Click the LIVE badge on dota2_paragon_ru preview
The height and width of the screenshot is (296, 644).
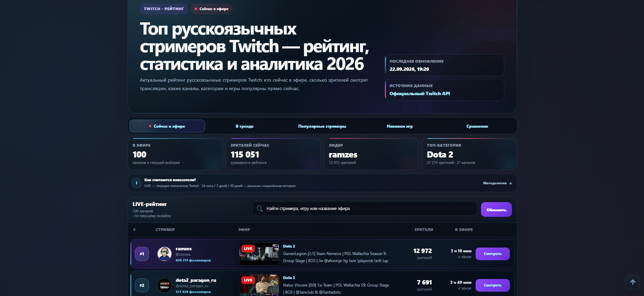pyautogui.click(x=248, y=280)
